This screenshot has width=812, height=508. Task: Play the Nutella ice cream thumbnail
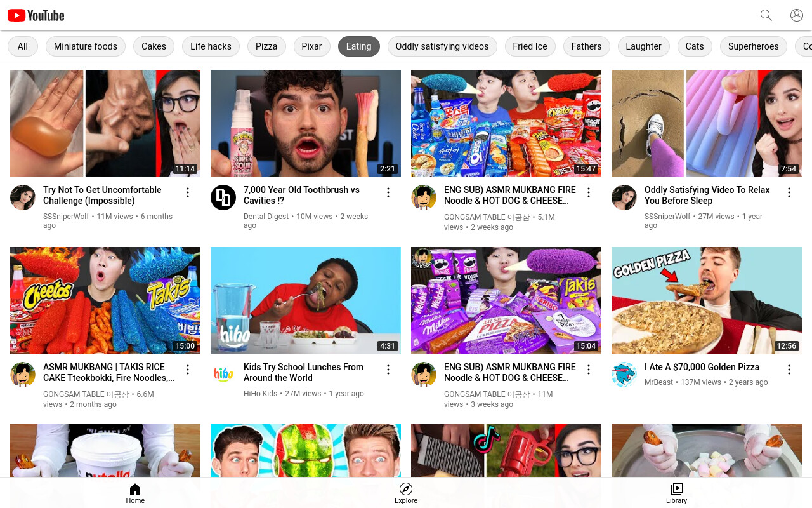coord(105,450)
